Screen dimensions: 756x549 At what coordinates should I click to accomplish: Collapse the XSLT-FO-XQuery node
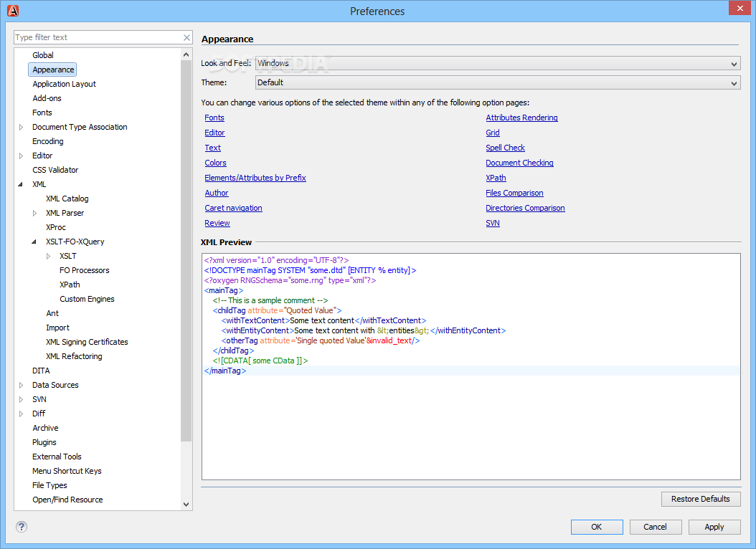coord(34,242)
